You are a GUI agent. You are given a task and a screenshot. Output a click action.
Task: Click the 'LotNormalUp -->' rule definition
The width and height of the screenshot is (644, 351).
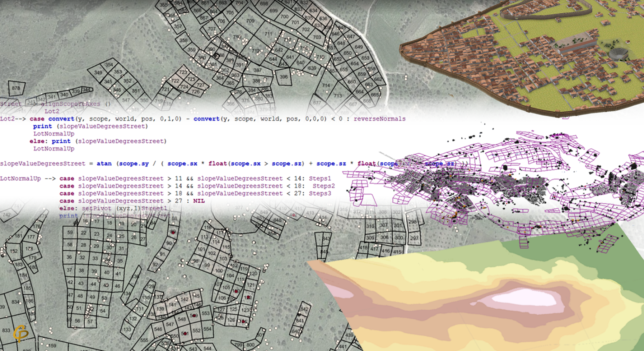(28, 179)
